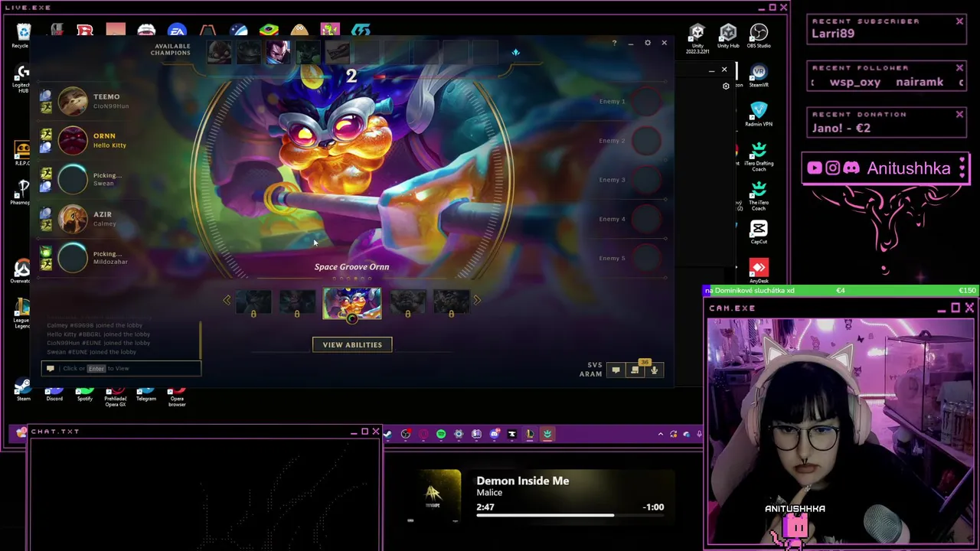Dismiss the Recent Donation panel with X
The image size is (980, 551).
tap(959, 114)
